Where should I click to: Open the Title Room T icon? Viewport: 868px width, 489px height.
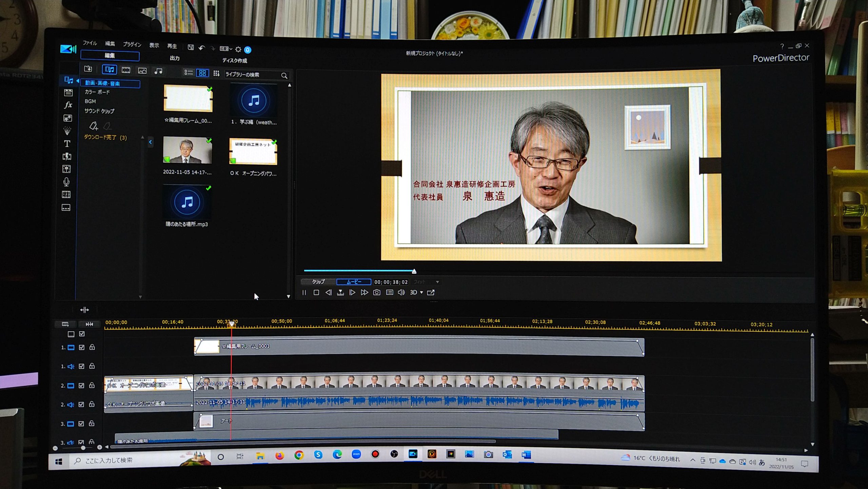[x=67, y=144]
